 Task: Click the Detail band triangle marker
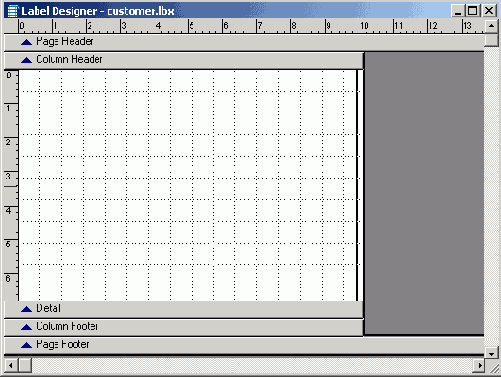click(26, 309)
